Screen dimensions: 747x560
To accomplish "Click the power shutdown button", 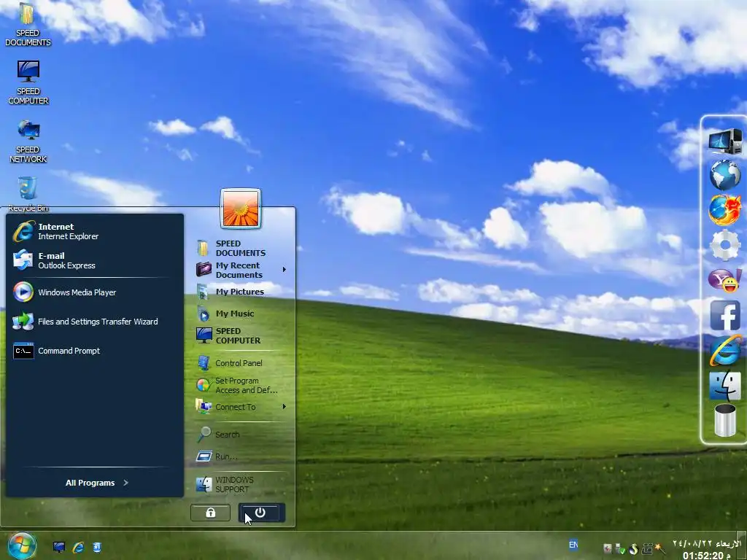I will (x=262, y=513).
